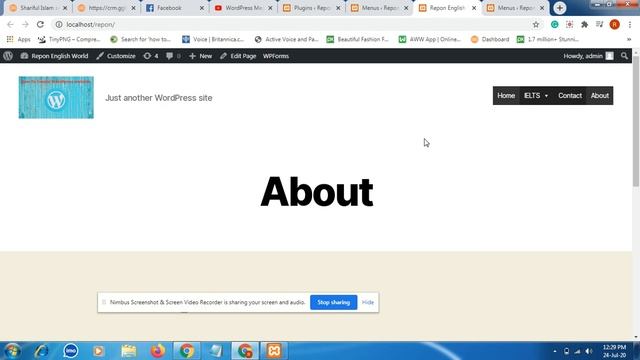Show hidden tray icons arrow
Image resolution: width=640 pixels, height=360 pixels.
(555, 351)
